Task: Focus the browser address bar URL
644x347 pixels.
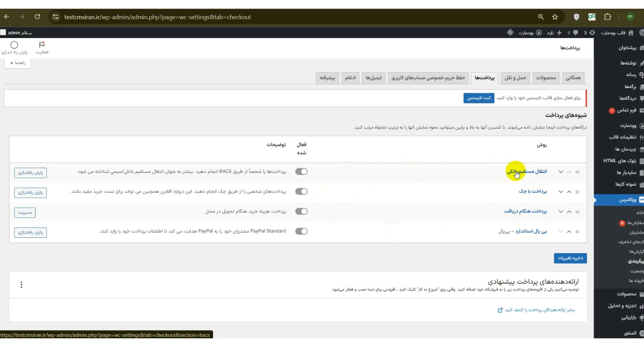Action: 158,17
